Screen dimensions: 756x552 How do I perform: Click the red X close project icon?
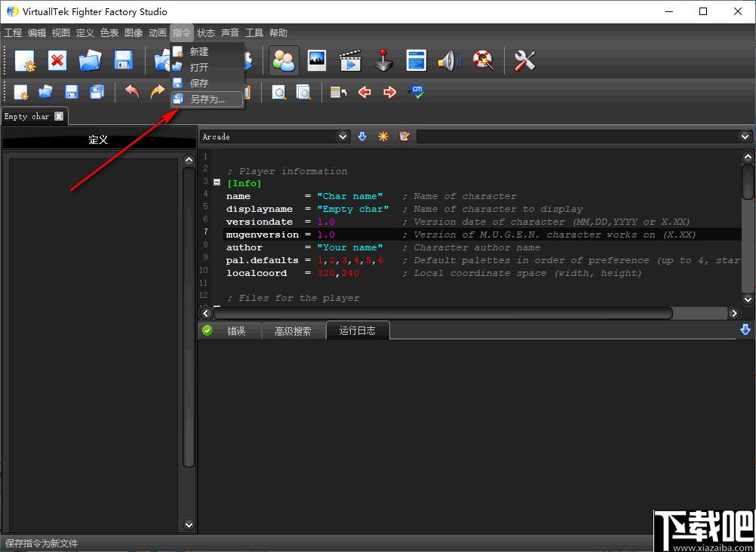point(57,61)
